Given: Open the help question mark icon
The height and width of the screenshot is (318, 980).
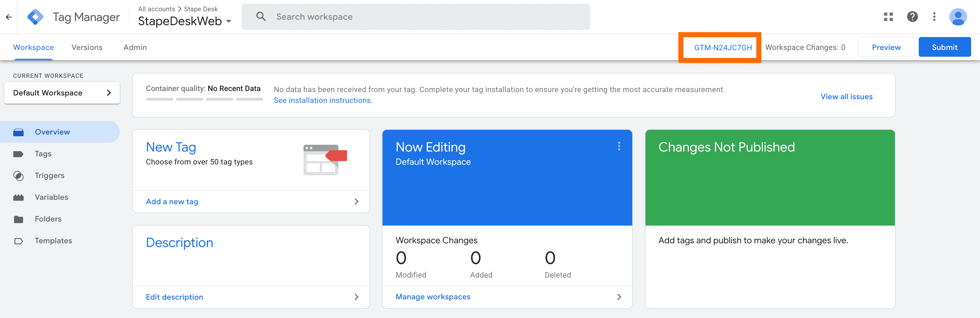Looking at the screenshot, I should 912,17.
